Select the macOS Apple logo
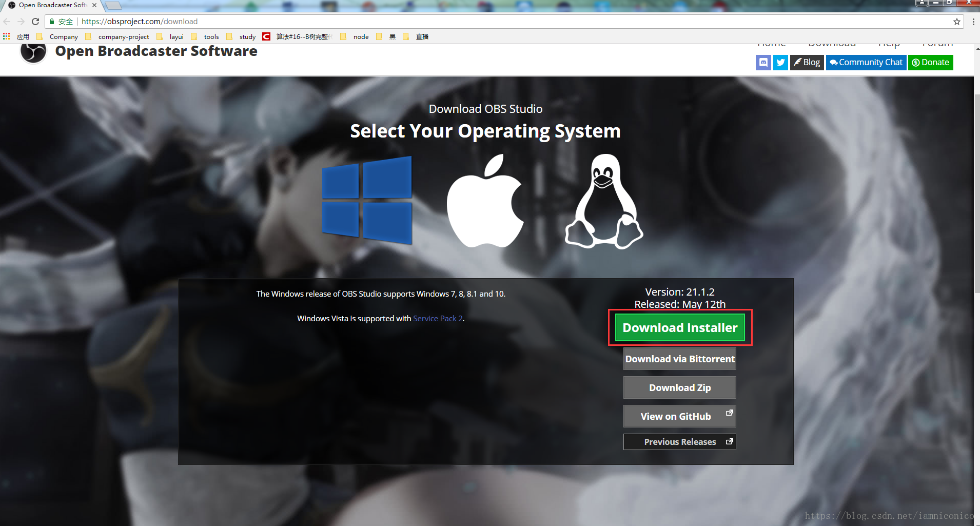The height and width of the screenshot is (526, 980). pyautogui.click(x=485, y=201)
